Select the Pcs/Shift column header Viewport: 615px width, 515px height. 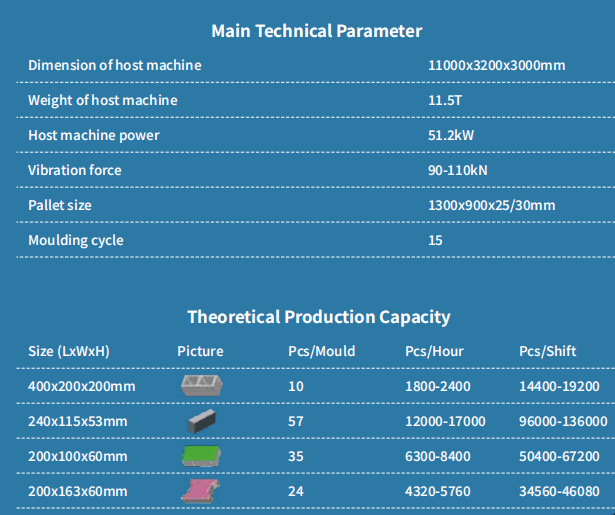coord(549,351)
